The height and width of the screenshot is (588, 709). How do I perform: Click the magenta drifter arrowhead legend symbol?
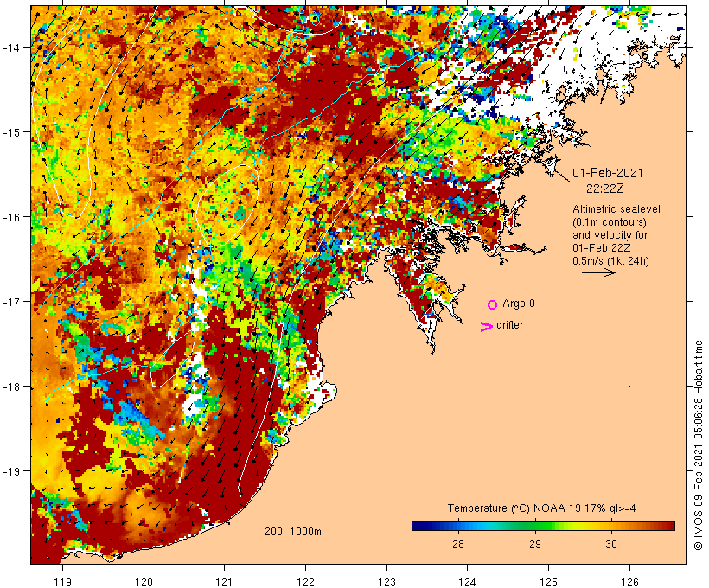pos(486,327)
